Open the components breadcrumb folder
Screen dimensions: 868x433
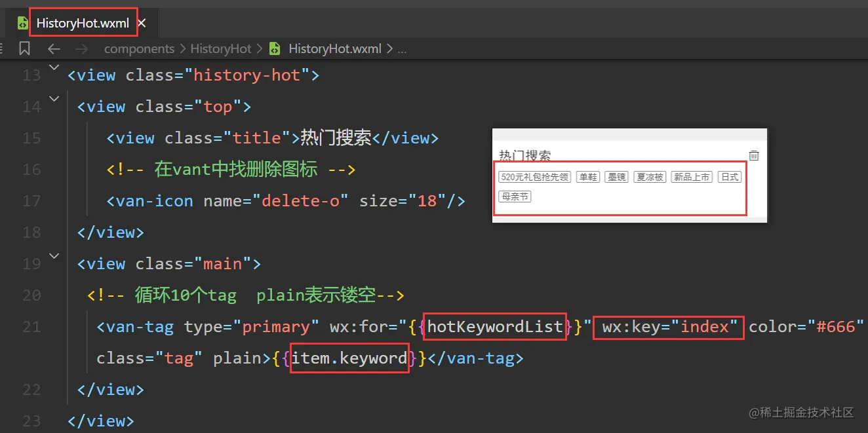139,48
